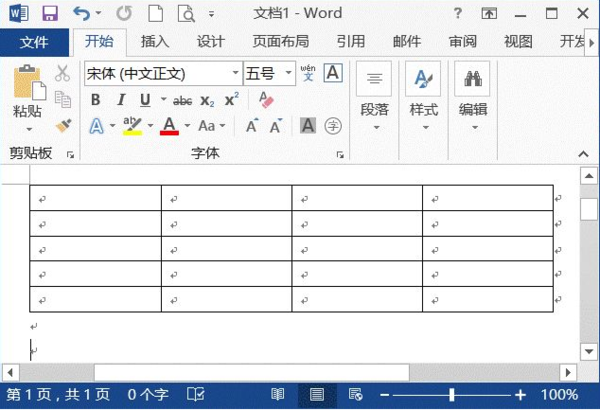600x410 pixels.
Task: Apply red font color
Action: [169, 126]
